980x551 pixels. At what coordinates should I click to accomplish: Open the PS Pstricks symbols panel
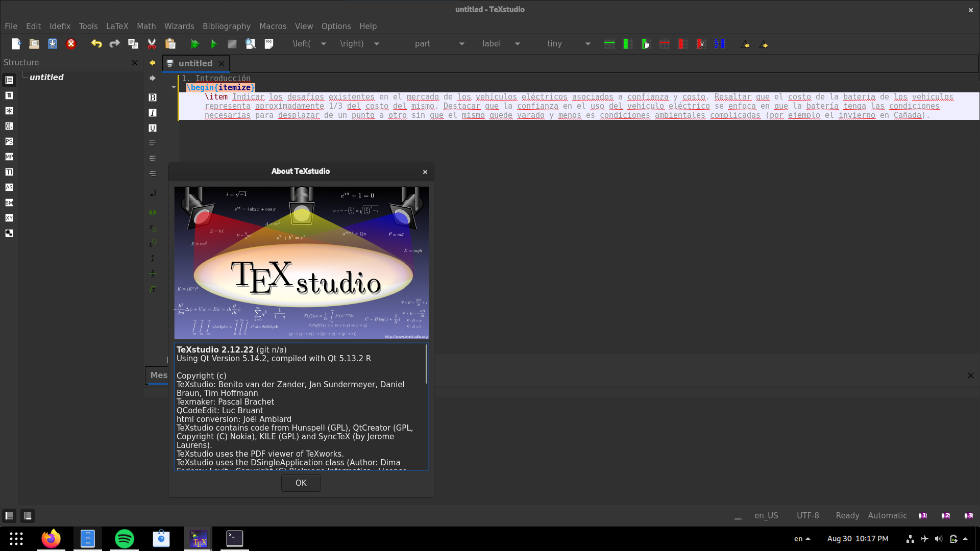9,141
